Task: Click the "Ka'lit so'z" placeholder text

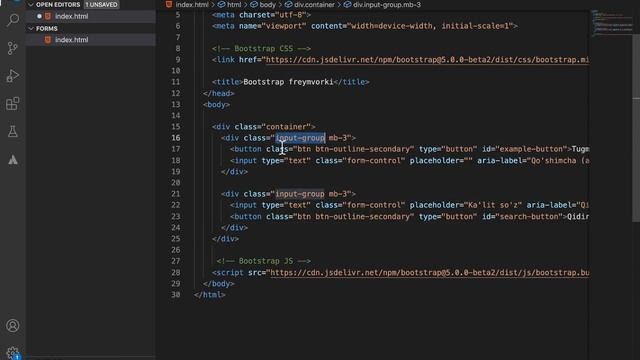Action: pos(493,205)
